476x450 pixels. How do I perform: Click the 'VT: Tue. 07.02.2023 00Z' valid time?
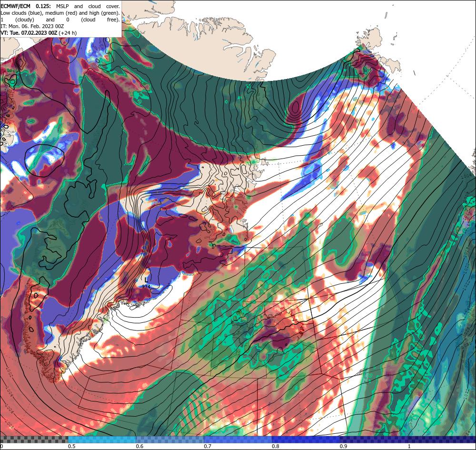click(29, 33)
